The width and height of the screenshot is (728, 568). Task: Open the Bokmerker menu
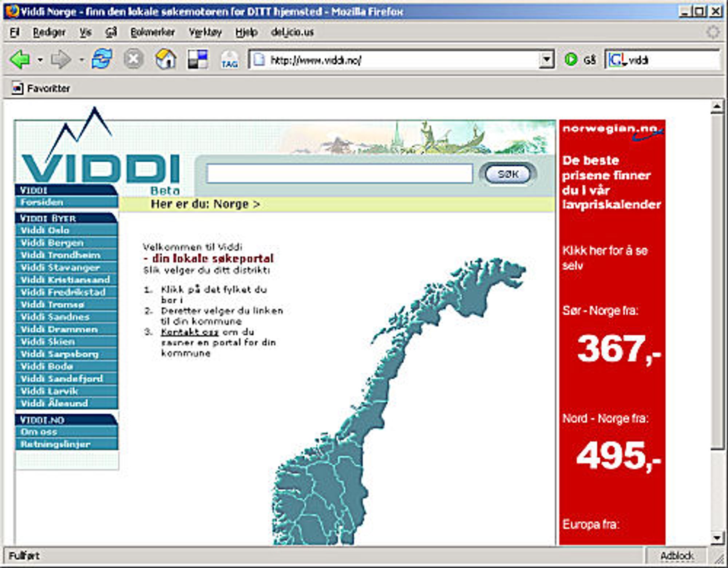coord(153,32)
